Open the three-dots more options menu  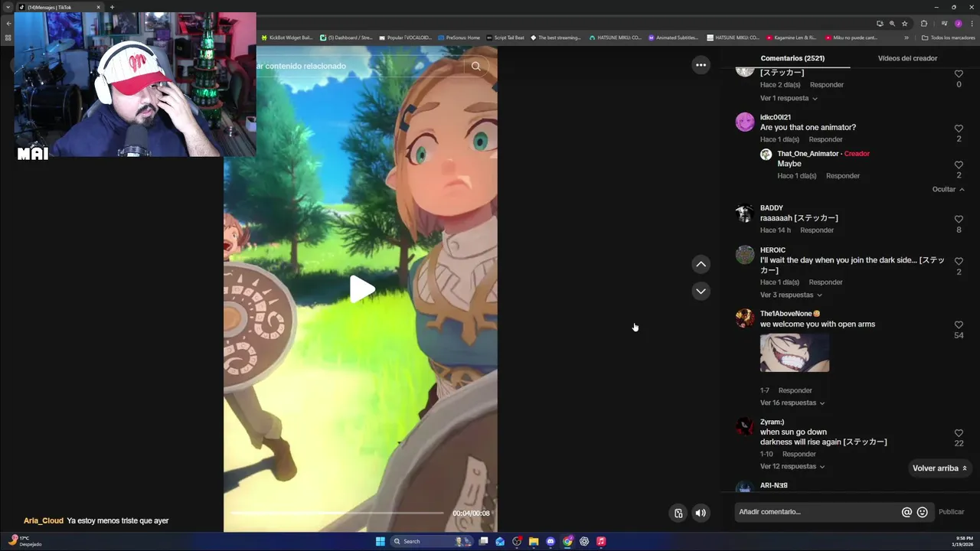click(x=701, y=65)
